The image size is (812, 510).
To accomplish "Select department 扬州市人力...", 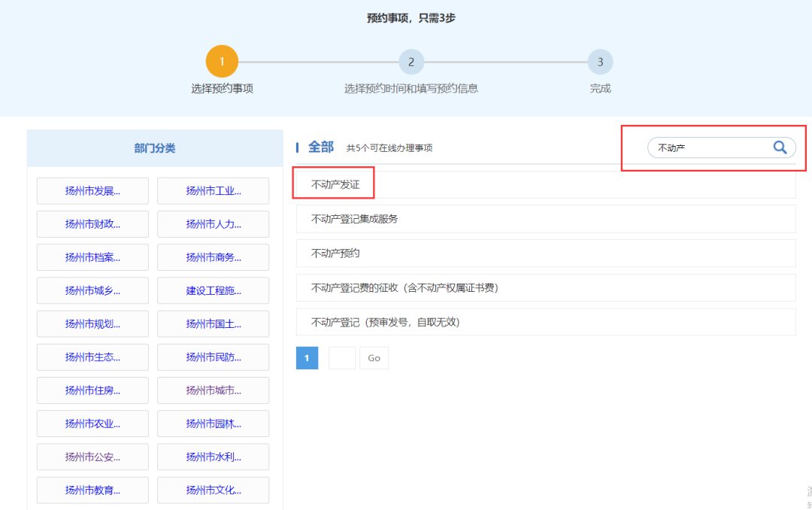I will click(213, 224).
